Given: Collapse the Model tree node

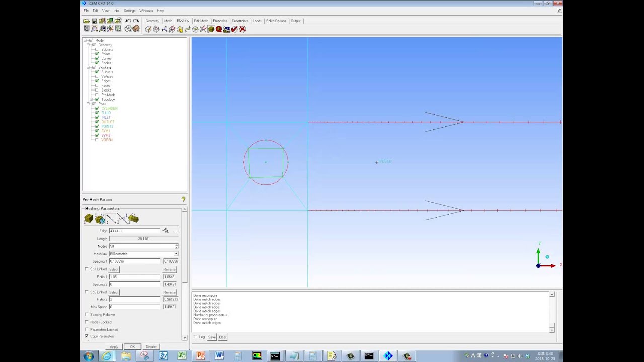Looking at the screenshot, I should tap(86, 40).
